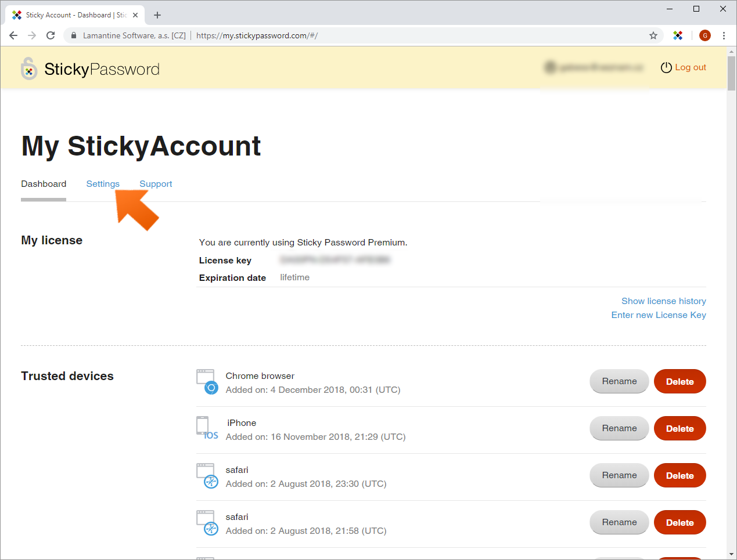This screenshot has height=560, width=737.
Task: Open the Support tab
Action: click(x=156, y=184)
